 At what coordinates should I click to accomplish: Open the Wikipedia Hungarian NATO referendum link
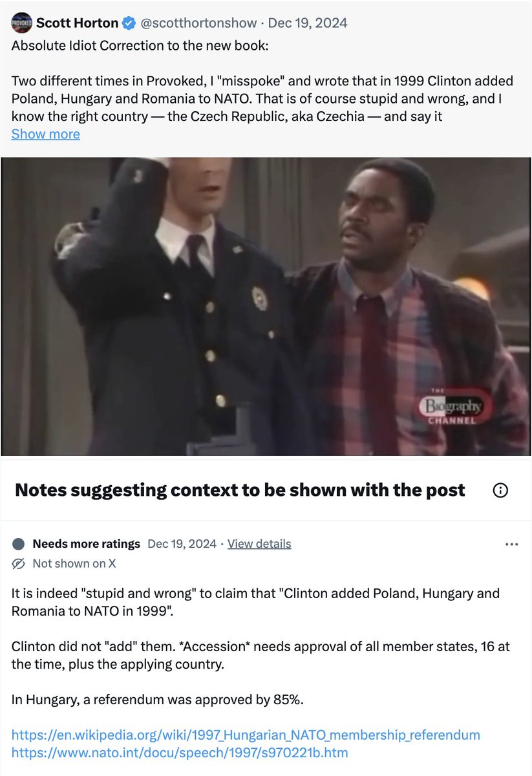point(246,735)
